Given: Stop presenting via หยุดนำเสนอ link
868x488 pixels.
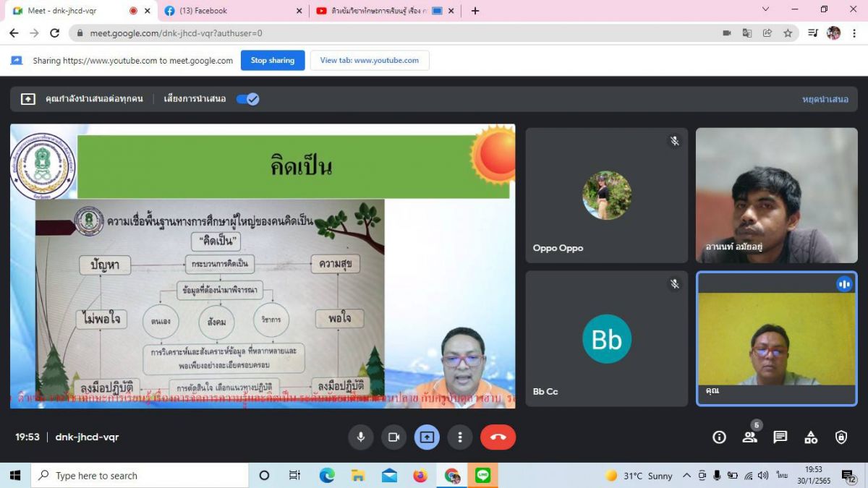Looking at the screenshot, I should click(825, 99).
